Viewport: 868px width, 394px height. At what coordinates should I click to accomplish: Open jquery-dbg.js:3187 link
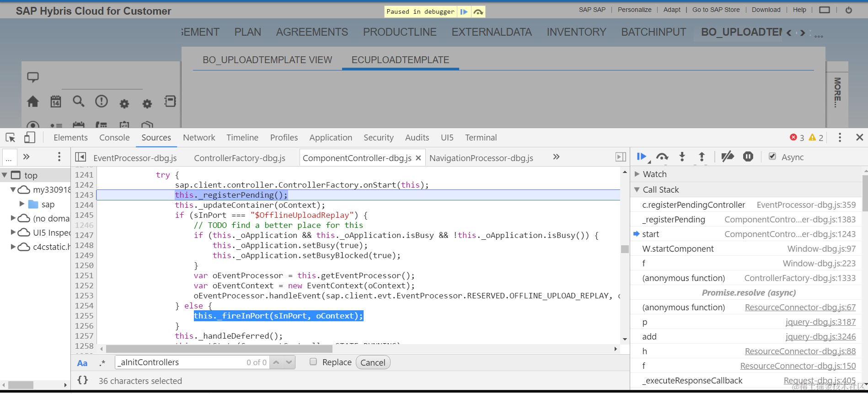tap(820, 322)
